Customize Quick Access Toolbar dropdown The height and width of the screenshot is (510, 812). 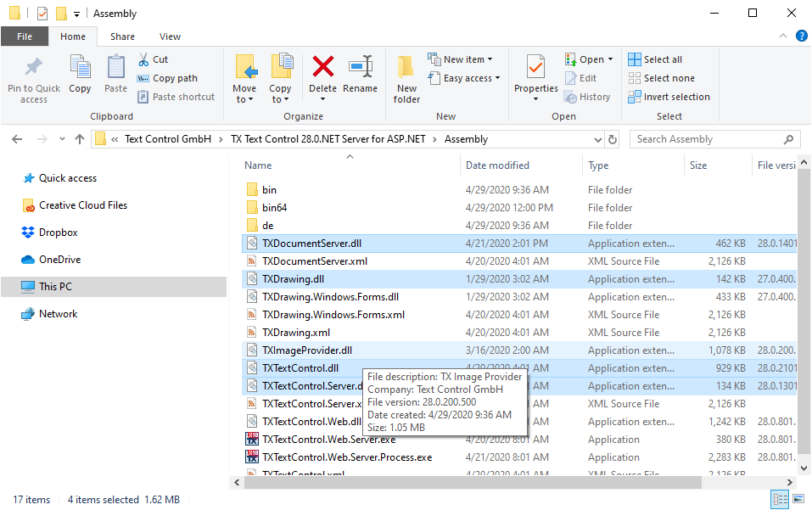[x=76, y=14]
